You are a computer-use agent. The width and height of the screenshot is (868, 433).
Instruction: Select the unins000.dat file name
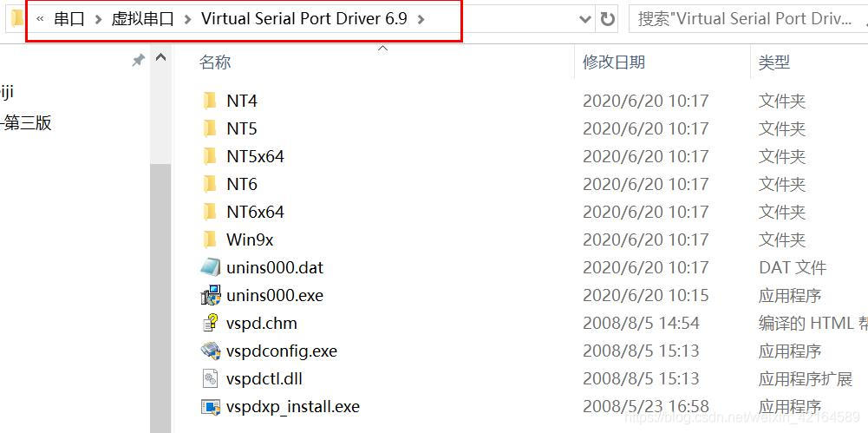[x=275, y=267]
